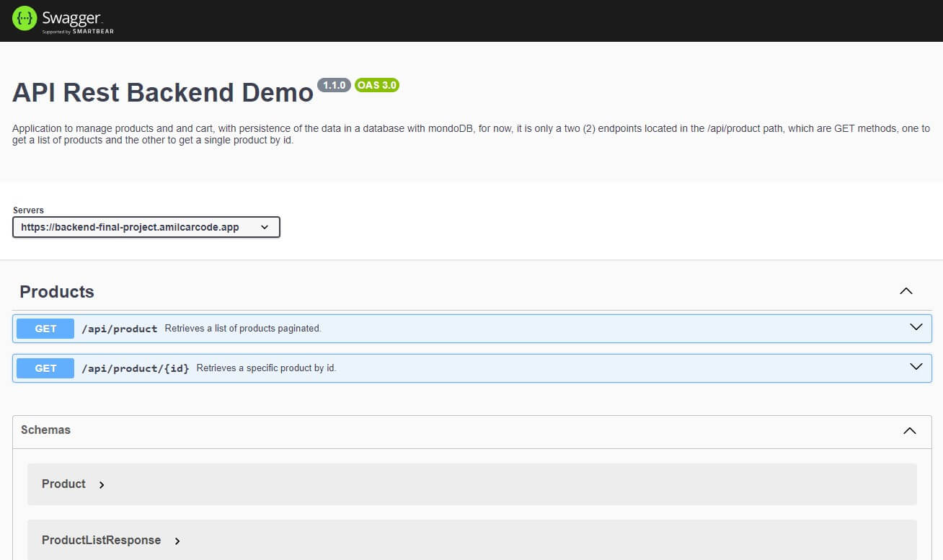
Task: Open the Product schema entry
Action: (63, 484)
